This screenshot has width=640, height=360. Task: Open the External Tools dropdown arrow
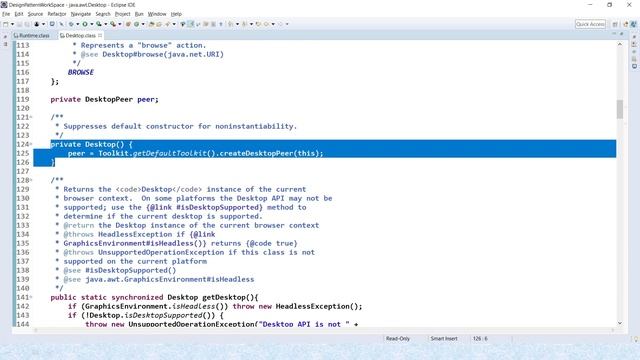point(120,24)
